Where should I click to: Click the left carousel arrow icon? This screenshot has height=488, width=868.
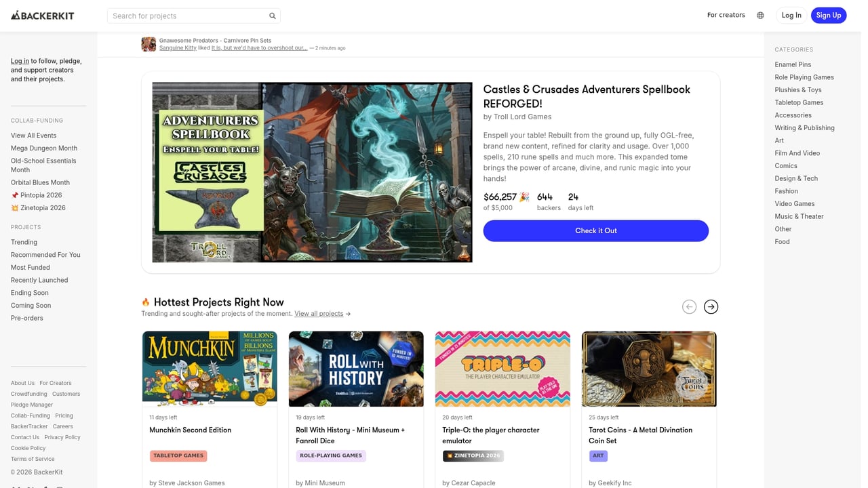coord(689,306)
